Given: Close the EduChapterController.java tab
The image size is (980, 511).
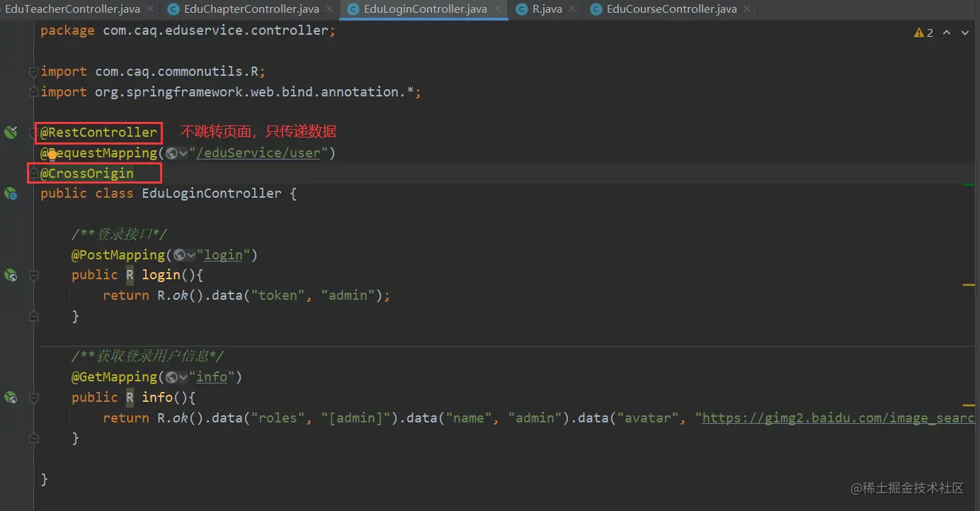Looking at the screenshot, I should (329, 9).
